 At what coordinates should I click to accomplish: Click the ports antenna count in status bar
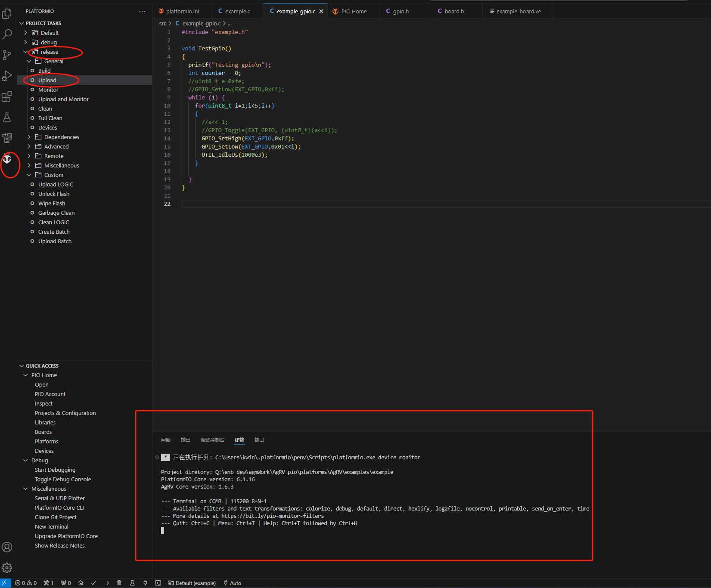[x=66, y=583]
